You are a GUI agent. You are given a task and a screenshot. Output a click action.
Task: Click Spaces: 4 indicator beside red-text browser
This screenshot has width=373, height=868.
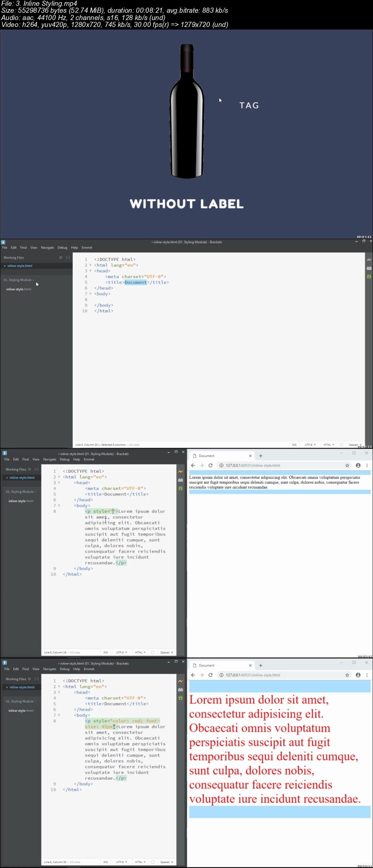point(166,862)
